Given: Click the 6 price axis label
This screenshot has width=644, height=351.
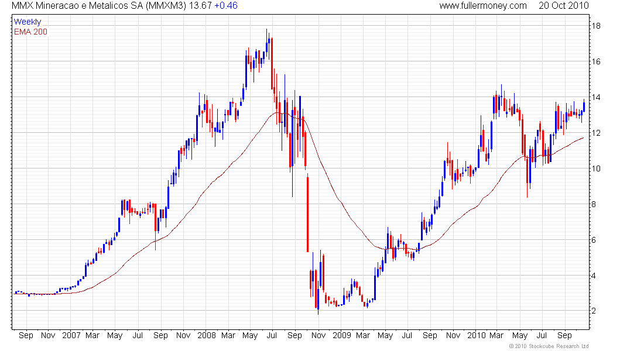Looking at the screenshot, I should [594, 240].
